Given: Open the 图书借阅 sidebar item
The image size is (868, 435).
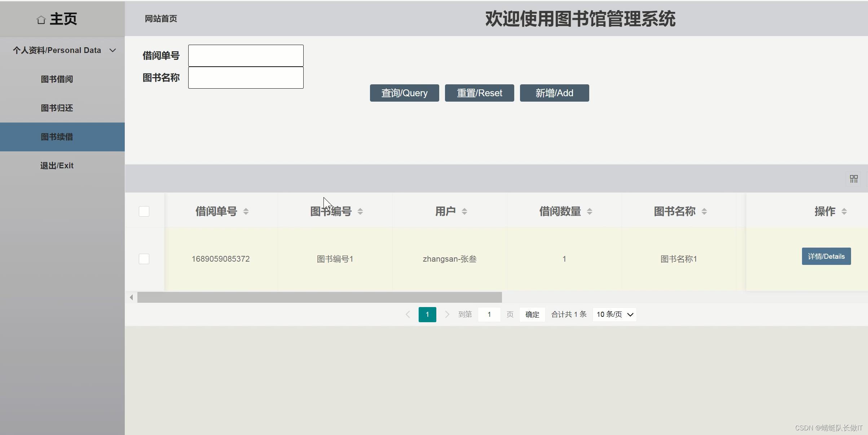Looking at the screenshot, I should click(57, 79).
